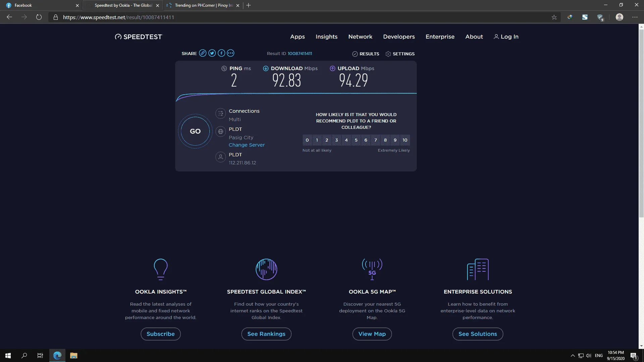Rate recommendation score 3
Screen dimensions: 644x362
click(337, 140)
